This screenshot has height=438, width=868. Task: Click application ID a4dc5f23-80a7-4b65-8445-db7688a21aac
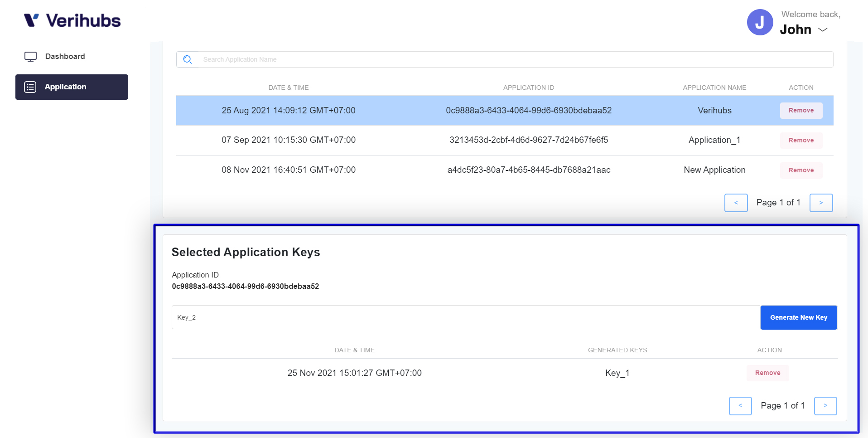pyautogui.click(x=529, y=170)
